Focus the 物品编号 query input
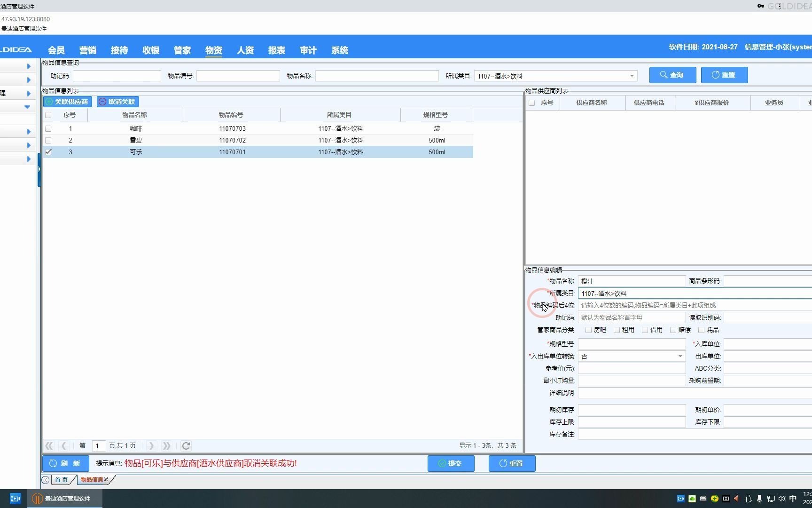 (238, 76)
